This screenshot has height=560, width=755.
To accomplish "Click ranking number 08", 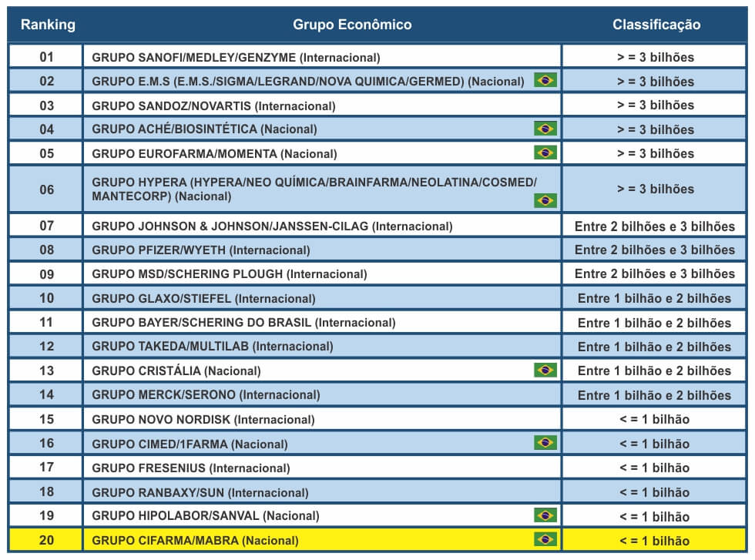I will pos(47,250).
